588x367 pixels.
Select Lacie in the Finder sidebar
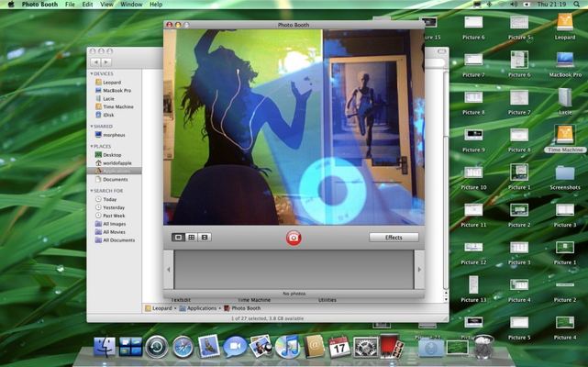(108, 99)
